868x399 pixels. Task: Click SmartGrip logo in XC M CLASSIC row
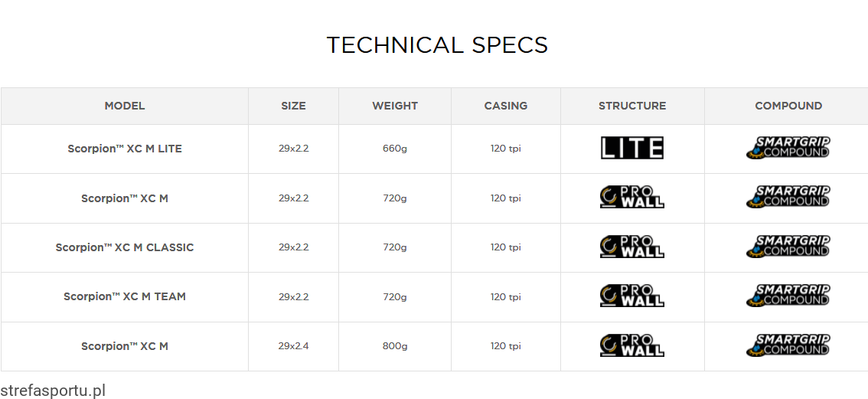coord(788,247)
